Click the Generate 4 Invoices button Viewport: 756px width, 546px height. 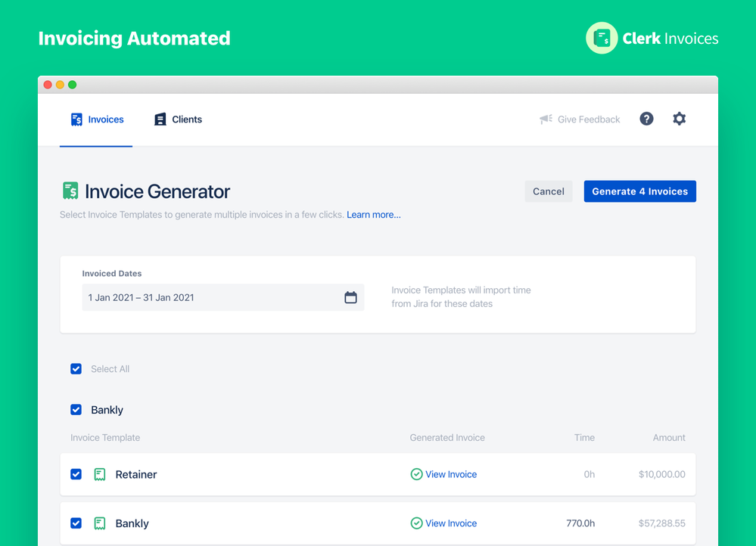(639, 191)
